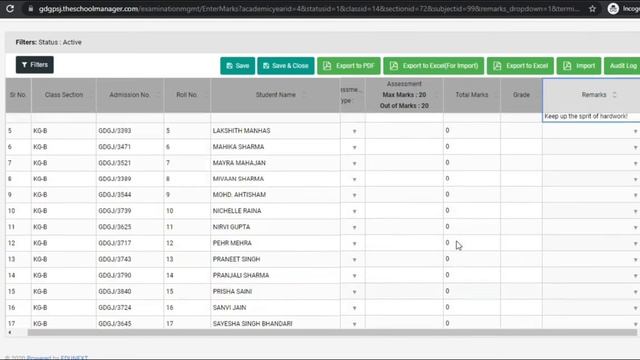Export marks to PDF

349,66
